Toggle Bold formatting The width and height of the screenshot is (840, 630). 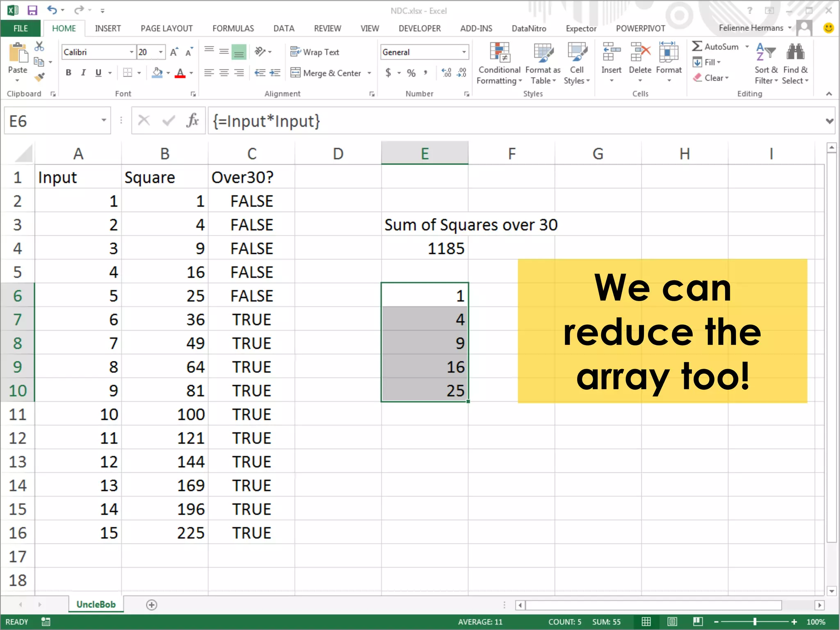click(x=68, y=73)
